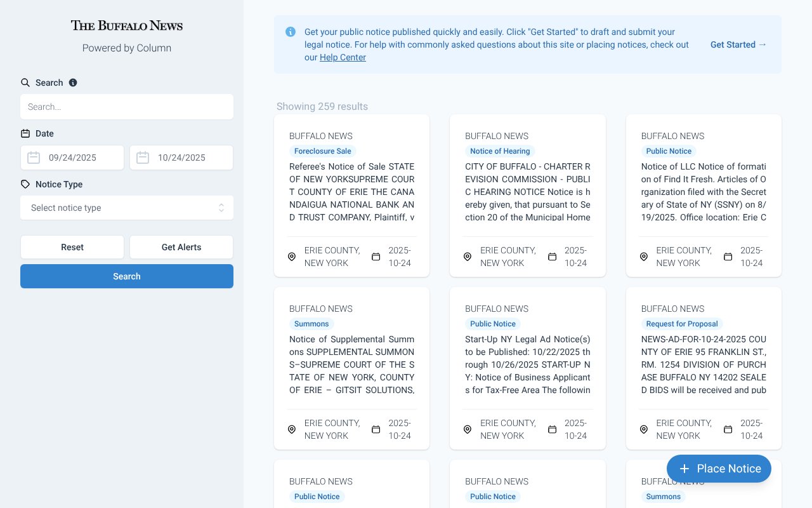812x508 pixels.
Task: Click the Reset filters button
Action: coord(72,247)
